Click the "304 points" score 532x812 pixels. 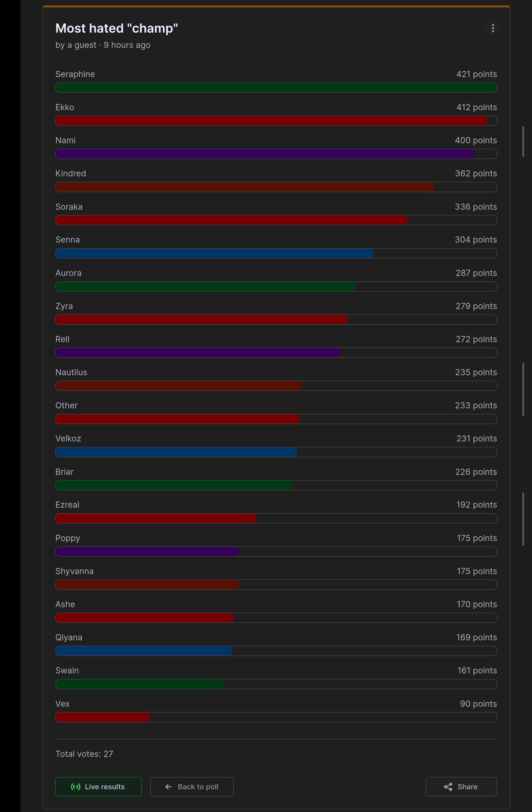[476, 240]
